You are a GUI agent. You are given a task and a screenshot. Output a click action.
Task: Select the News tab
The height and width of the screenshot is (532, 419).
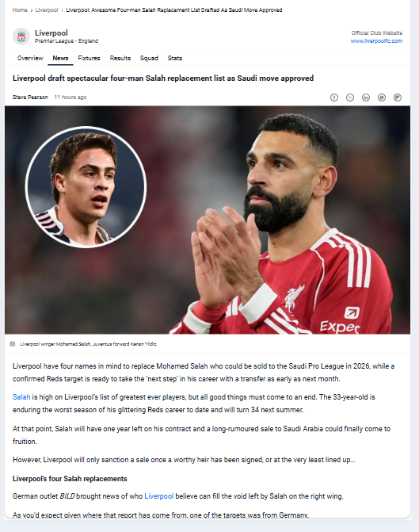tap(60, 58)
